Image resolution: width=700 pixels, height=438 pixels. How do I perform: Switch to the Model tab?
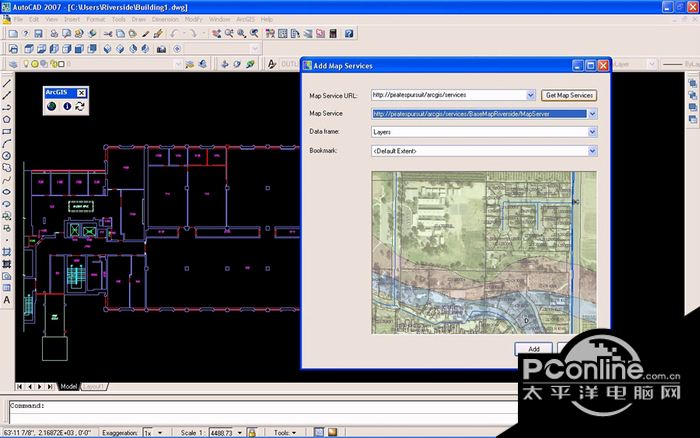[x=68, y=387]
